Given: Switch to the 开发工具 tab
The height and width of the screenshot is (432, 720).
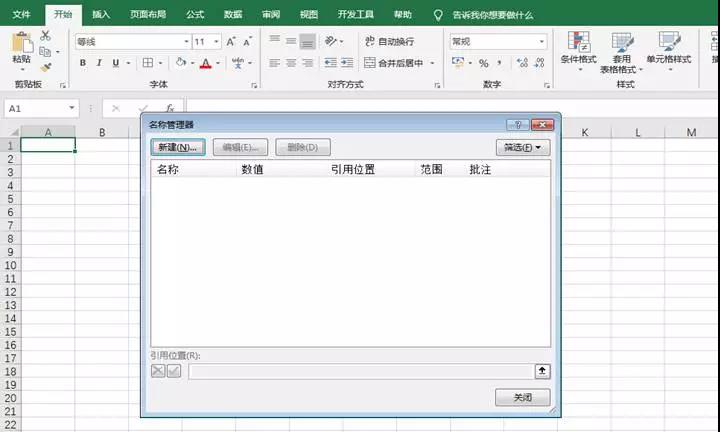Looking at the screenshot, I should [x=356, y=15].
